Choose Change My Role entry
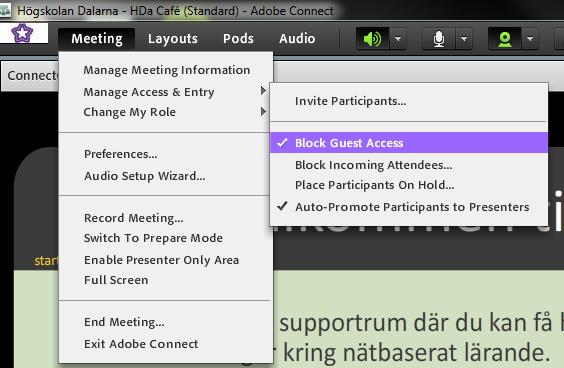This screenshot has height=368, width=564. [166, 112]
